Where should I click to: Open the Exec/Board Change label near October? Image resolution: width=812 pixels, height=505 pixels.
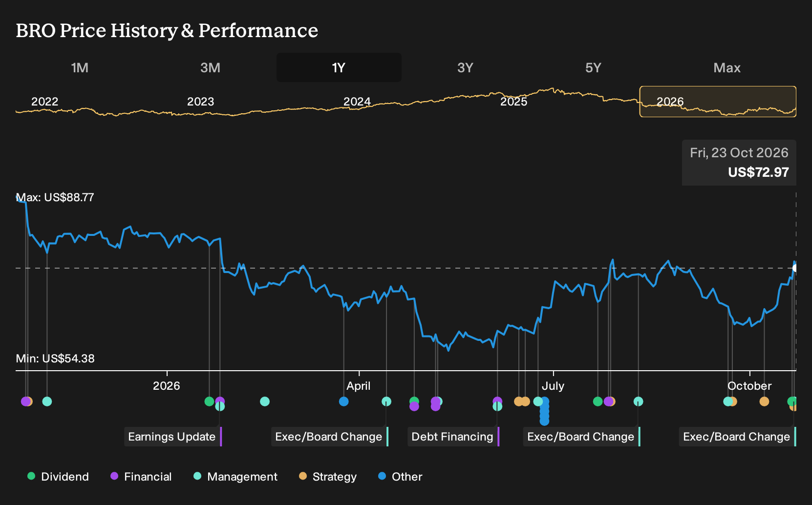[x=738, y=437]
